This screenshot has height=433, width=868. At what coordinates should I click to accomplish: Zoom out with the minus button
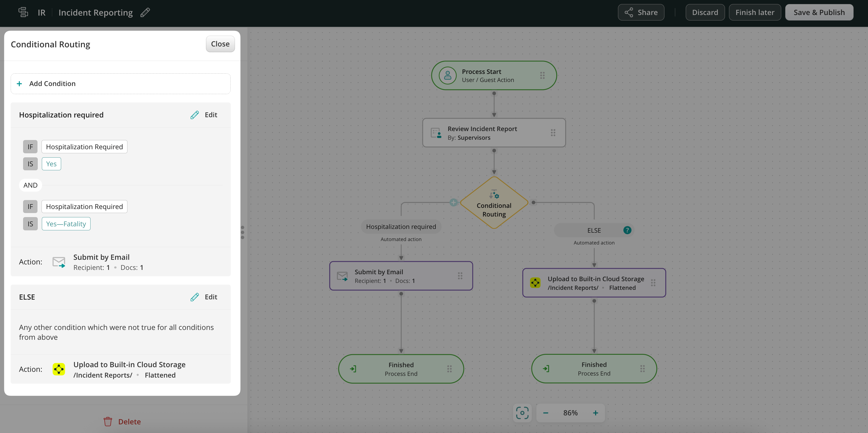coord(546,413)
